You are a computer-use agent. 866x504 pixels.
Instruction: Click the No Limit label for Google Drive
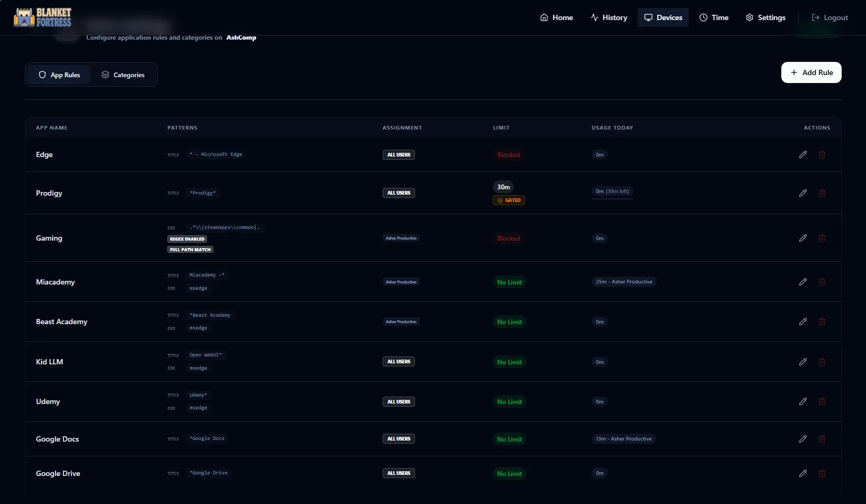[x=510, y=474]
